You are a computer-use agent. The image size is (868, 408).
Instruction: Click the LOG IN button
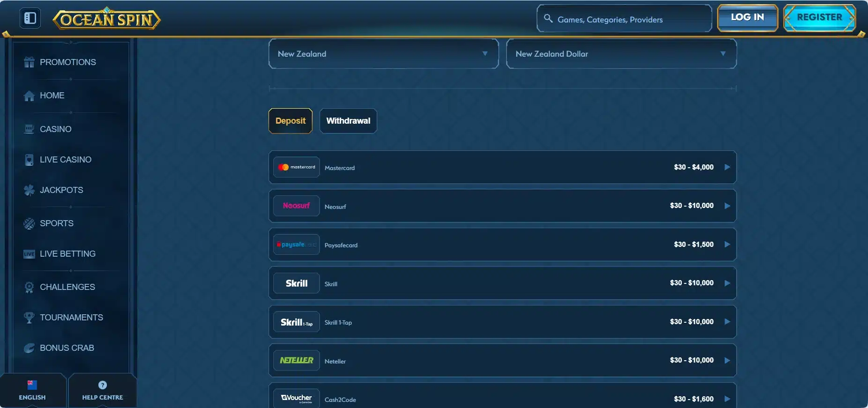point(748,18)
